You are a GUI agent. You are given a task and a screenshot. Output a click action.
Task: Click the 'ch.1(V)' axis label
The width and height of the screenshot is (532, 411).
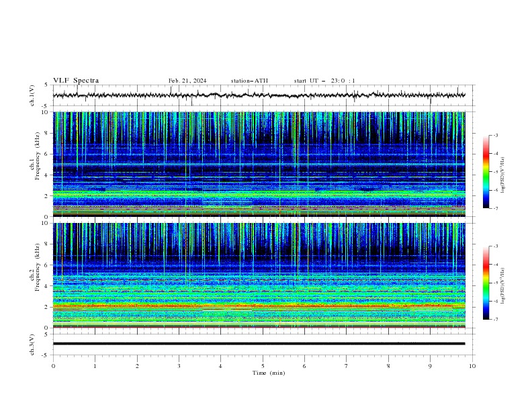[x=32, y=95]
